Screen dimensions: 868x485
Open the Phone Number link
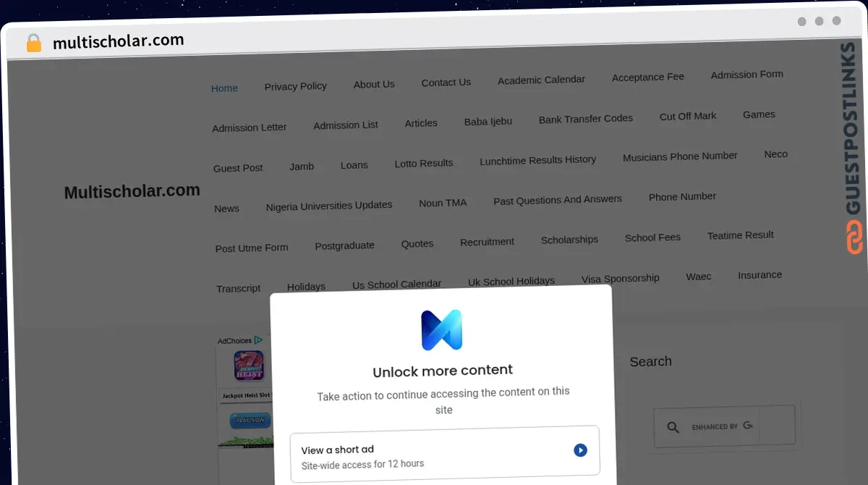pos(682,197)
